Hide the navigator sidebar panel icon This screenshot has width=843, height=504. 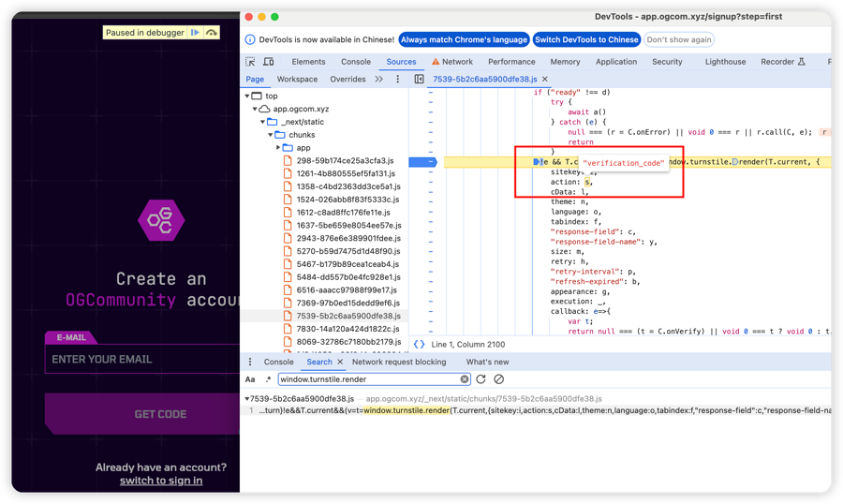tap(419, 80)
